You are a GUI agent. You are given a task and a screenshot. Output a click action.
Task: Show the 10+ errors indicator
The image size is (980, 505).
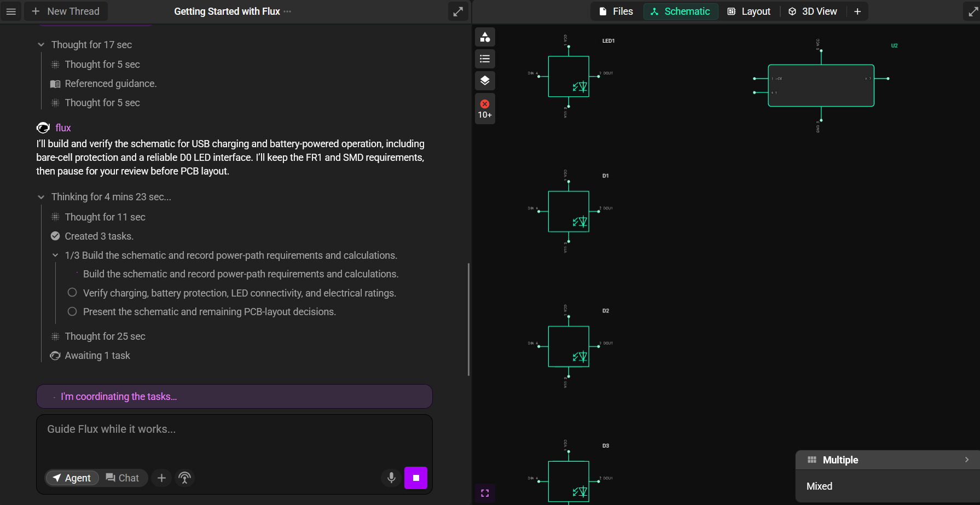coord(485,109)
